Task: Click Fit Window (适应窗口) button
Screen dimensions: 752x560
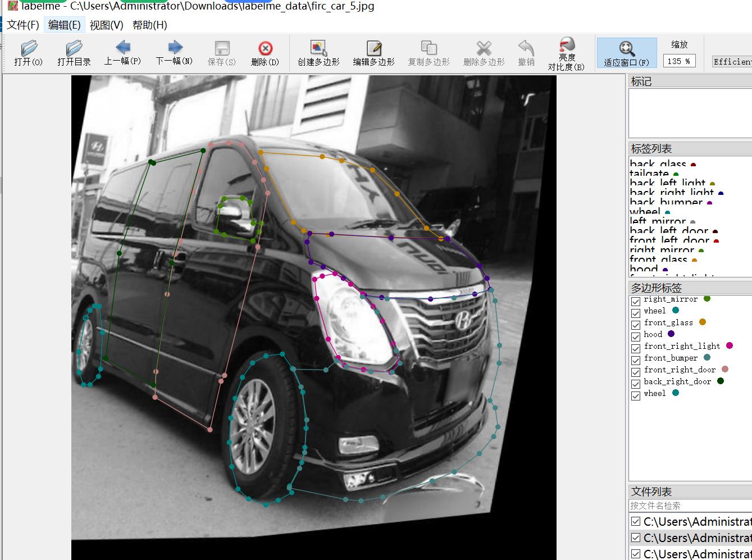Action: (x=626, y=53)
